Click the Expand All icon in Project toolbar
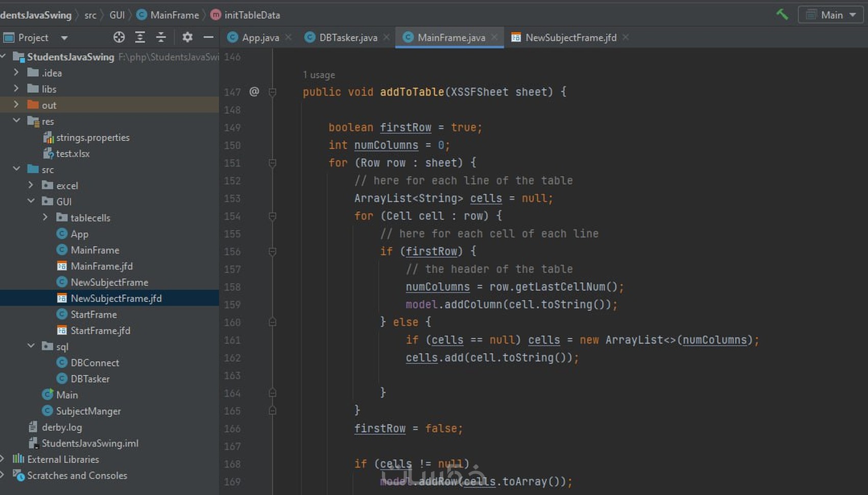Image resolution: width=868 pixels, height=495 pixels. (x=140, y=37)
